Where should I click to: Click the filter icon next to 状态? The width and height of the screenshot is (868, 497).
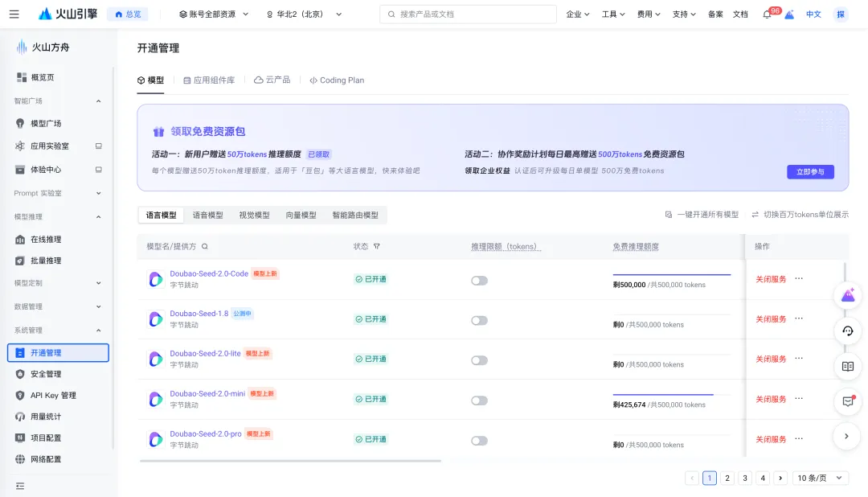[x=376, y=247]
